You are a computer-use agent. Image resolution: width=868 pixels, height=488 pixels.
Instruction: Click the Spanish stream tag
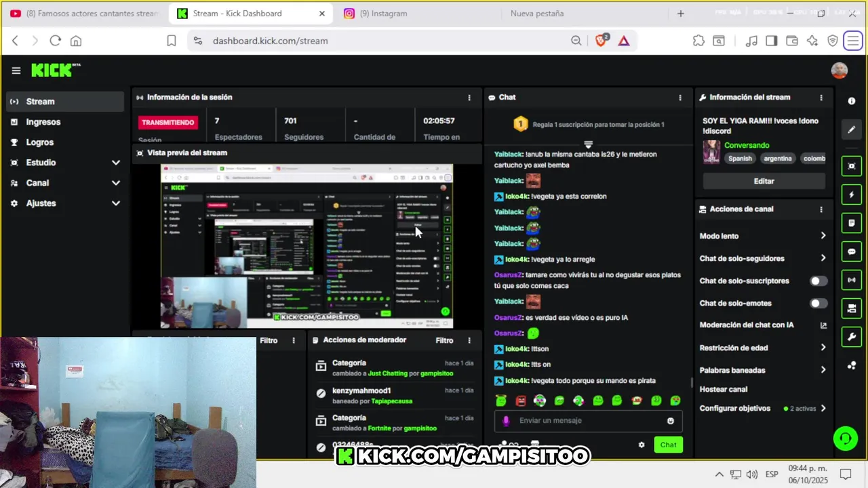coord(740,159)
